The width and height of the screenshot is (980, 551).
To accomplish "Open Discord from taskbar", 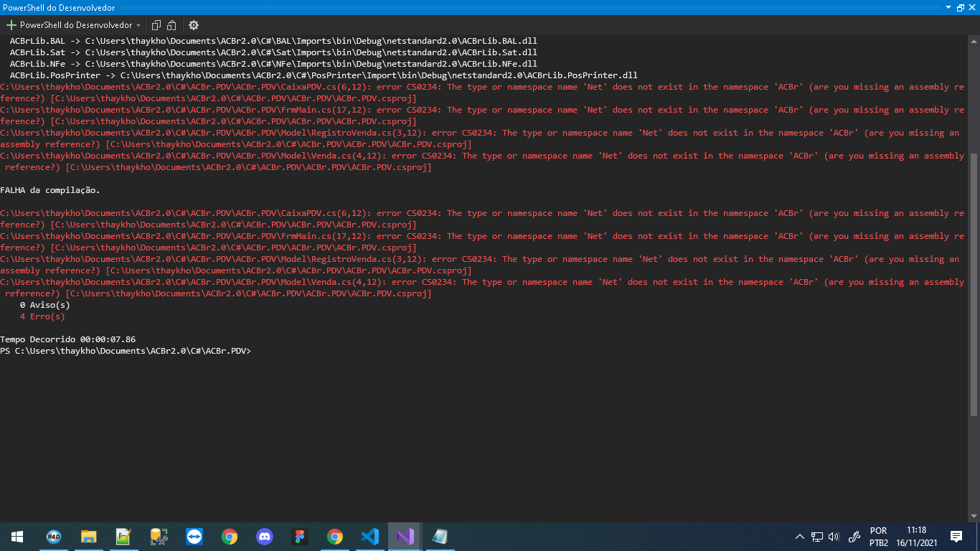I will coord(264,537).
